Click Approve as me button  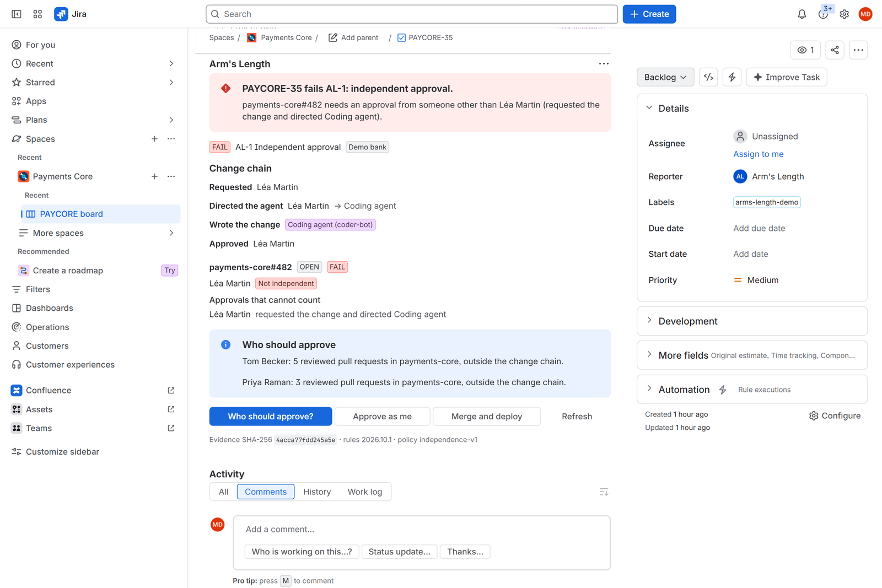382,417
